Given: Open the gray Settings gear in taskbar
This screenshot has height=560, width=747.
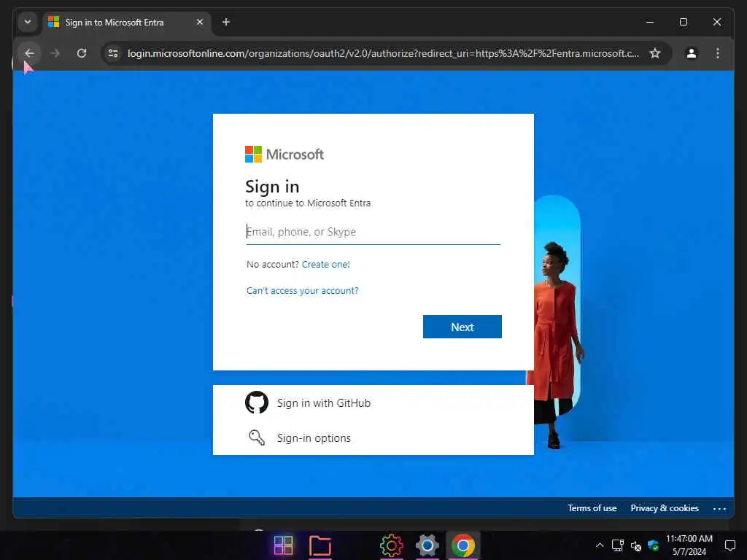Looking at the screenshot, I should pos(427,545).
